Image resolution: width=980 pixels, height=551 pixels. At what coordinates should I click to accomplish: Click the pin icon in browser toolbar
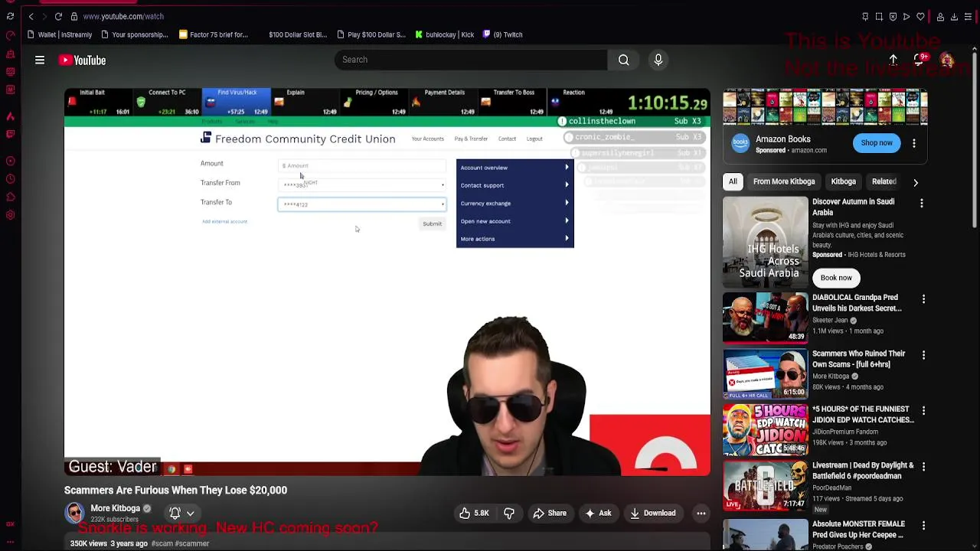(865, 16)
